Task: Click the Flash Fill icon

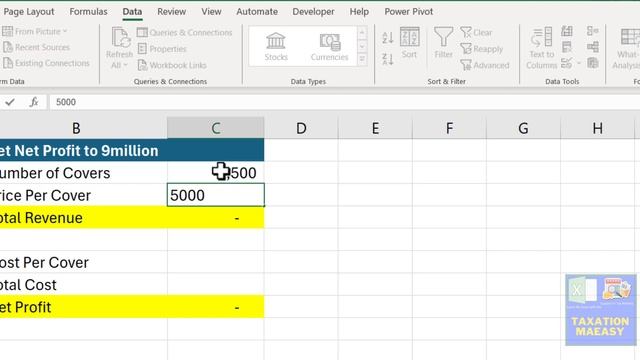Action: click(567, 31)
